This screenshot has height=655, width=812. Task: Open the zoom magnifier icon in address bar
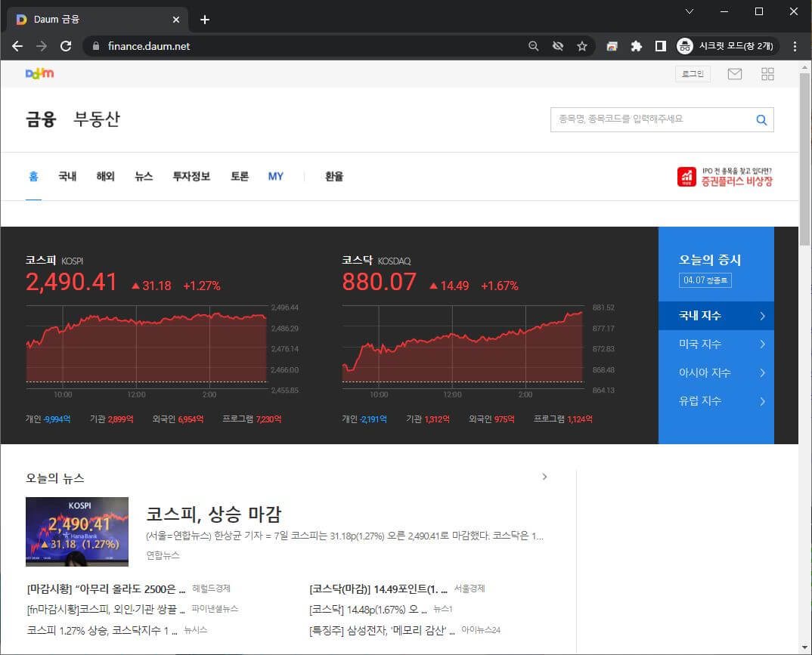(533, 46)
